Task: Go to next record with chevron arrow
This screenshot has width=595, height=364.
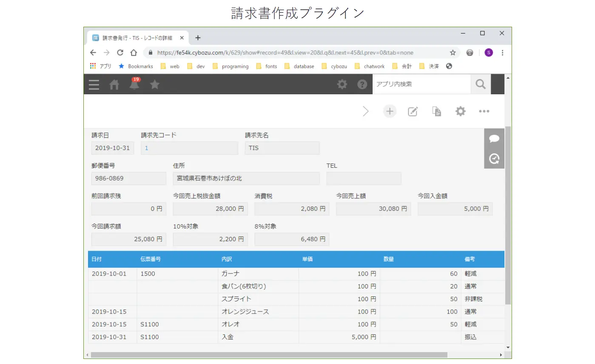Action: coord(366,111)
